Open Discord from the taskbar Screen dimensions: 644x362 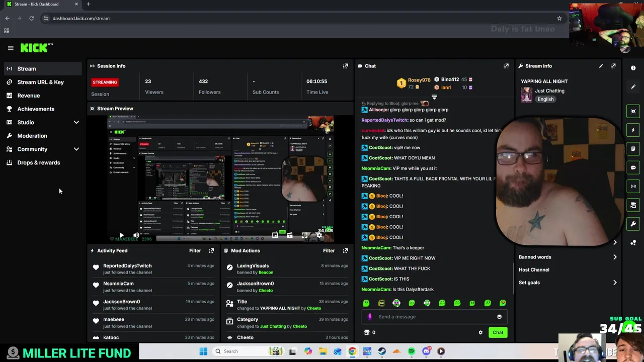(x=426, y=351)
